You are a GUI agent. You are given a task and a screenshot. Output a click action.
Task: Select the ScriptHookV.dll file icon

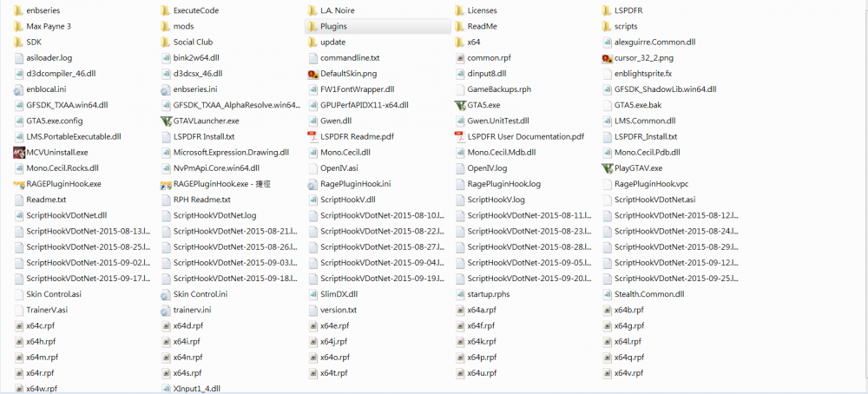[x=312, y=200]
